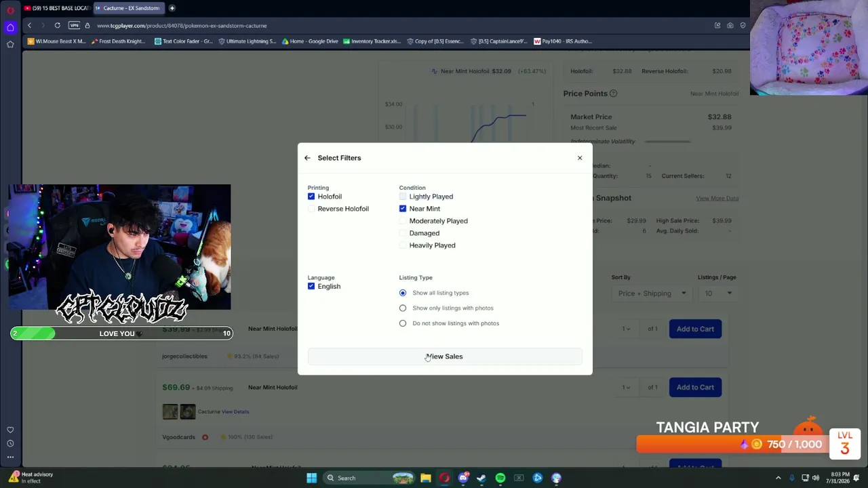Show hidden system tray icons
The image size is (868, 488).
click(778, 478)
